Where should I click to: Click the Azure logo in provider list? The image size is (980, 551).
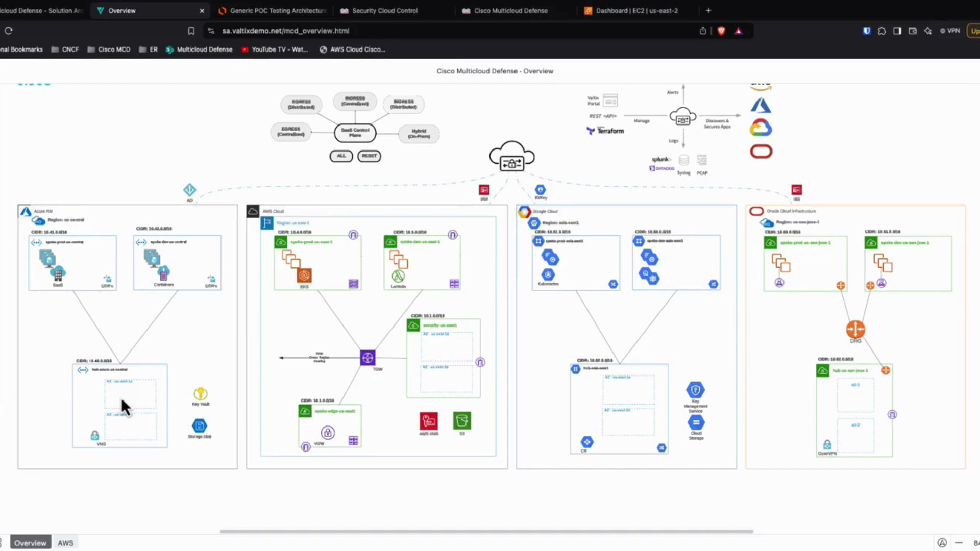coord(761,105)
